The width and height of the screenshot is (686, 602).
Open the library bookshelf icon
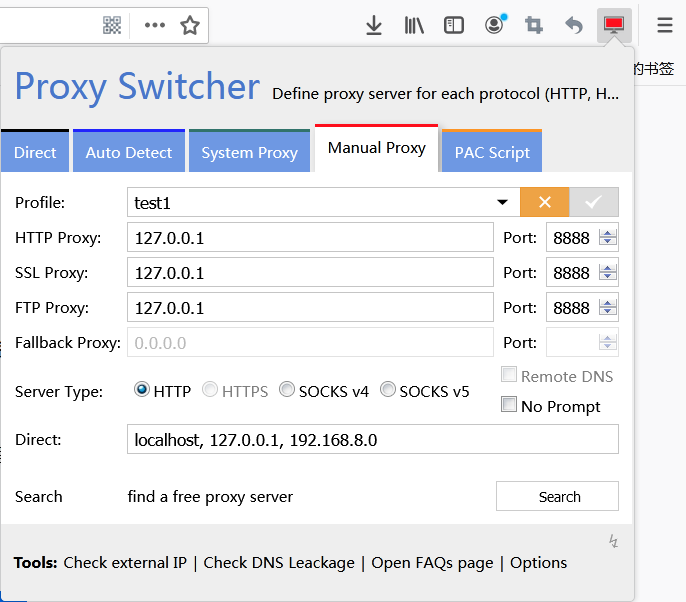(414, 25)
